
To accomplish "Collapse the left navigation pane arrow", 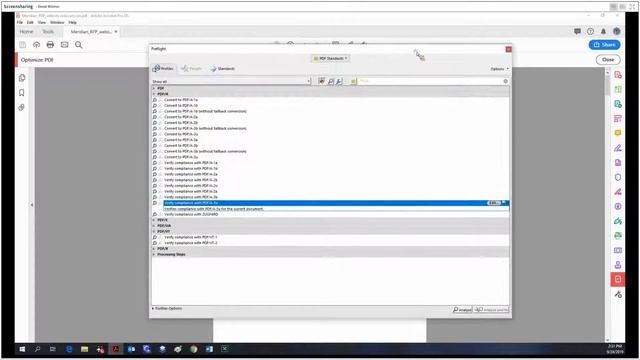I will 32,205.
